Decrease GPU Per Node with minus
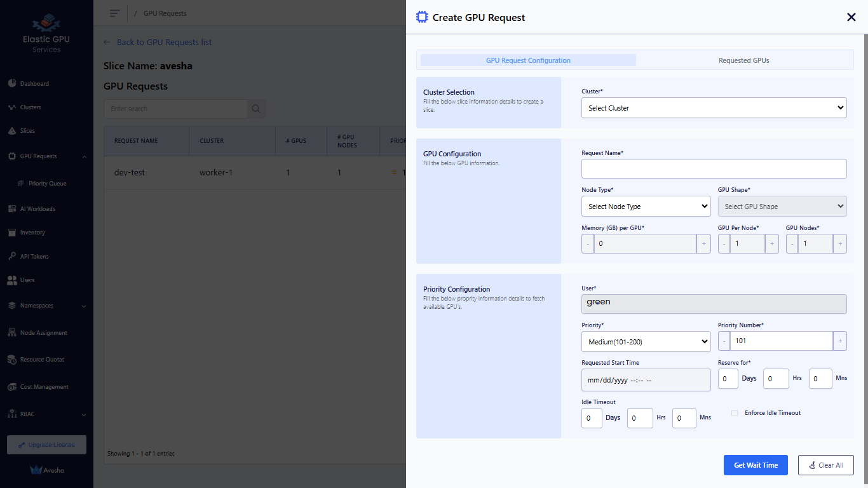Viewport: 868px width, 488px height. tap(724, 243)
